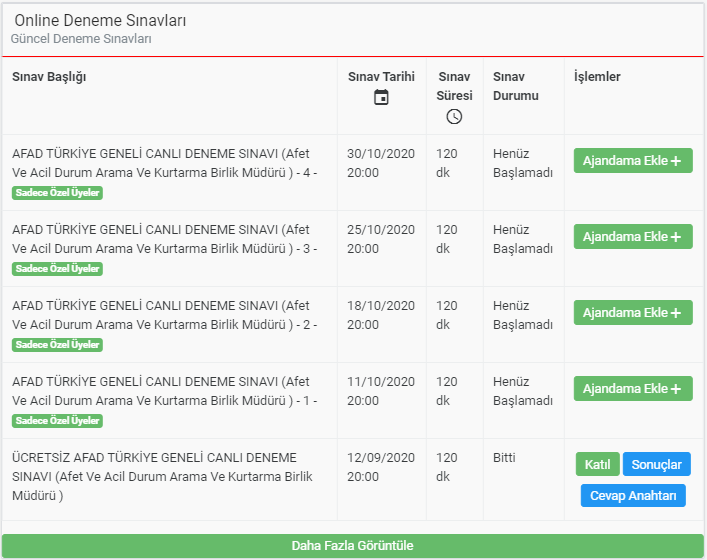The height and width of the screenshot is (560, 707).
Task: Click the Sadece Özel Üyeler badge on exam 3
Action: tap(57, 269)
